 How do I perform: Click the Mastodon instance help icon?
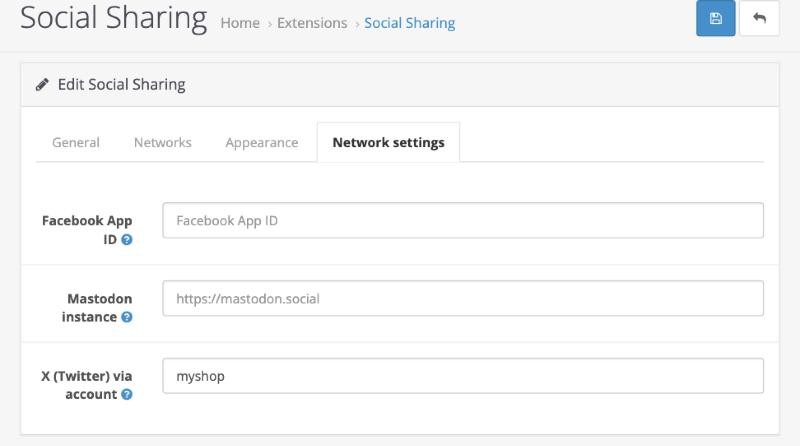(127, 317)
